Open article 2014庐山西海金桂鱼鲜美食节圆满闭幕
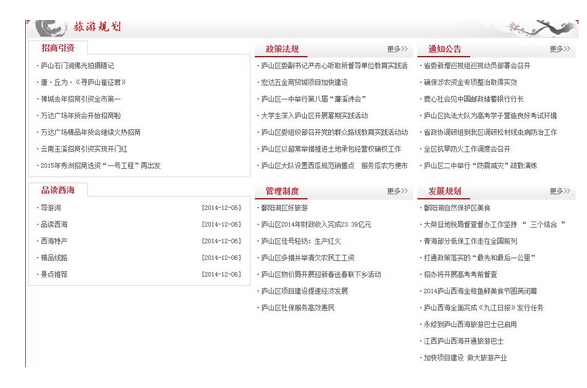The width and height of the screenshot is (587, 388). pyautogui.click(x=480, y=291)
